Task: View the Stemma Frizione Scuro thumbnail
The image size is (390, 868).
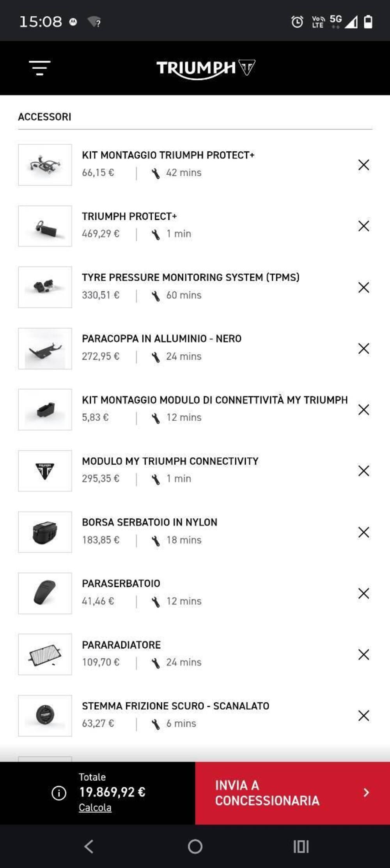Action: tap(45, 716)
